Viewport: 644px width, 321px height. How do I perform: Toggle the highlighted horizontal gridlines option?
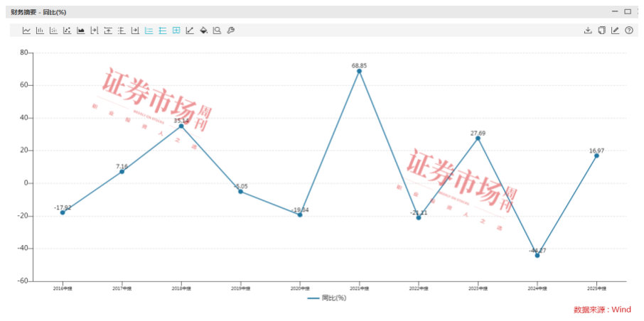pos(163,31)
